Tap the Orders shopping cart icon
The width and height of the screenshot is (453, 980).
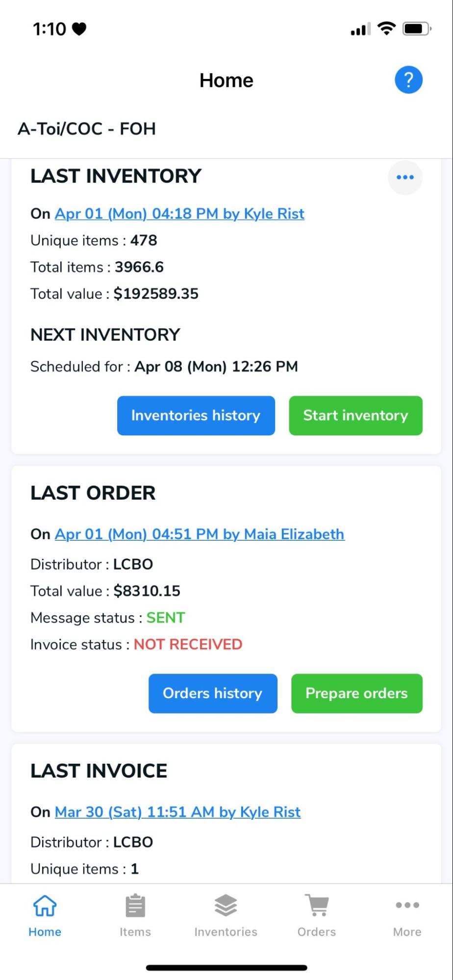pos(317,905)
